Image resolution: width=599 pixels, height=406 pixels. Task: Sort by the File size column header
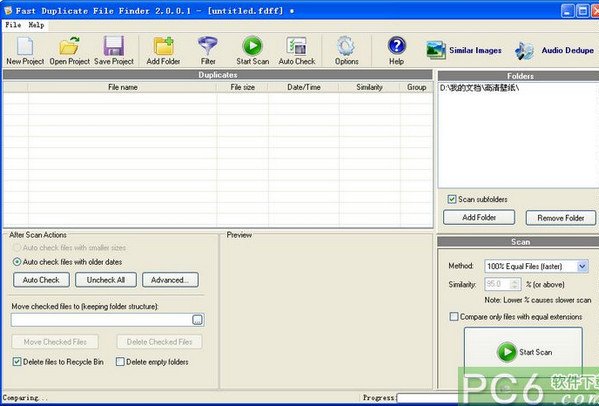point(243,87)
